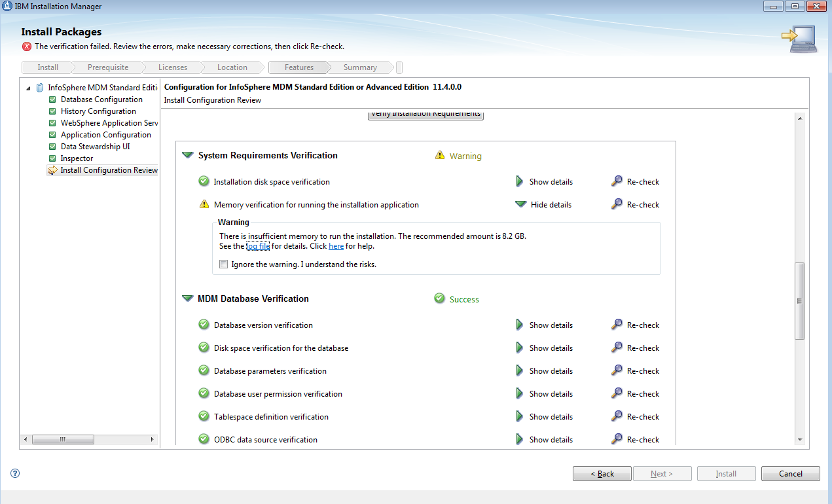Enable 'Ignore the warning. I understand the risks' checkbox

click(x=224, y=264)
